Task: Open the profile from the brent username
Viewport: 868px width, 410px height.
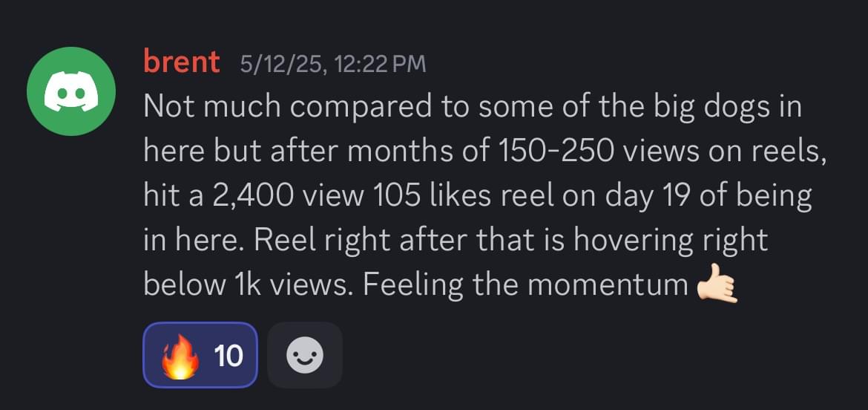Action: coord(181,62)
